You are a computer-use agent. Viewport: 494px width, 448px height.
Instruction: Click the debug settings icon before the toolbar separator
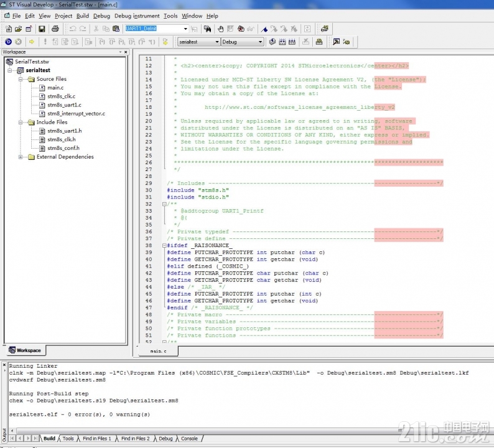pyautogui.click(x=319, y=42)
